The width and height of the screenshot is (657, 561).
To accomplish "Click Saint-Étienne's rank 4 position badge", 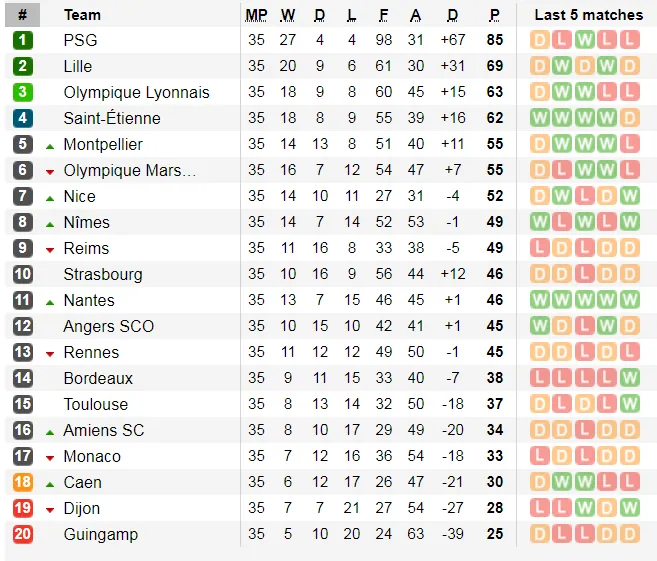I will 22,118.
